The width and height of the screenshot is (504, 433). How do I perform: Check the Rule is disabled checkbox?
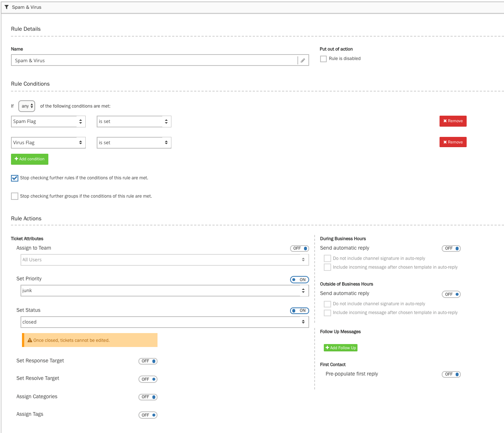(x=323, y=59)
